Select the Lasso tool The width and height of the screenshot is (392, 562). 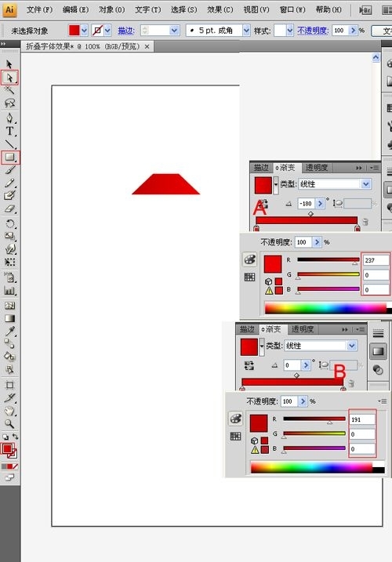[x=9, y=103]
